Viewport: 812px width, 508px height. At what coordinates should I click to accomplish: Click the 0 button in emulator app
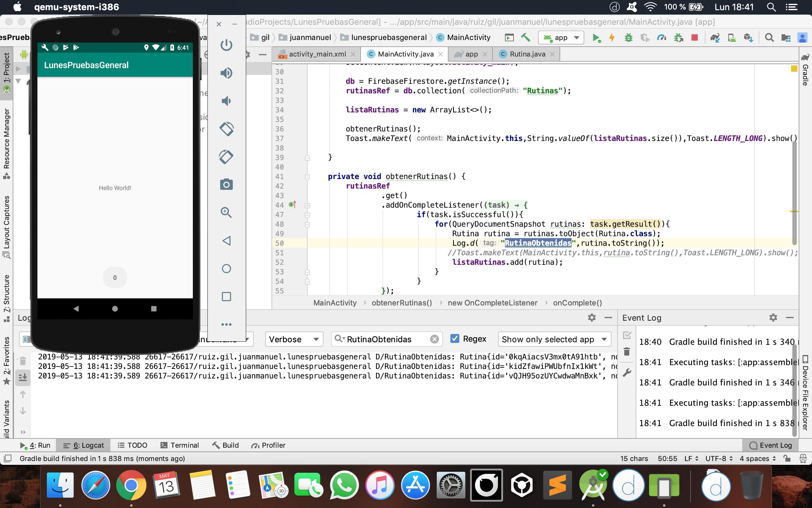115,277
